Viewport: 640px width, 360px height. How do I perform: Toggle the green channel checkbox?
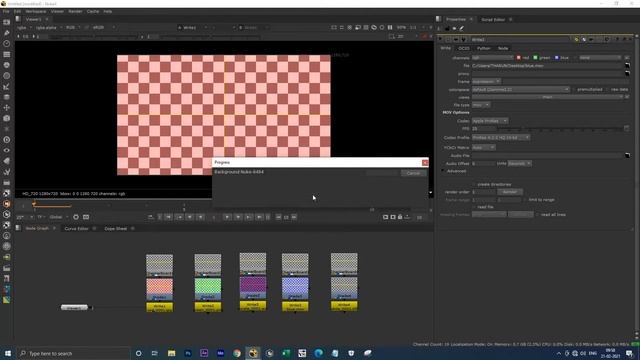click(x=536, y=58)
